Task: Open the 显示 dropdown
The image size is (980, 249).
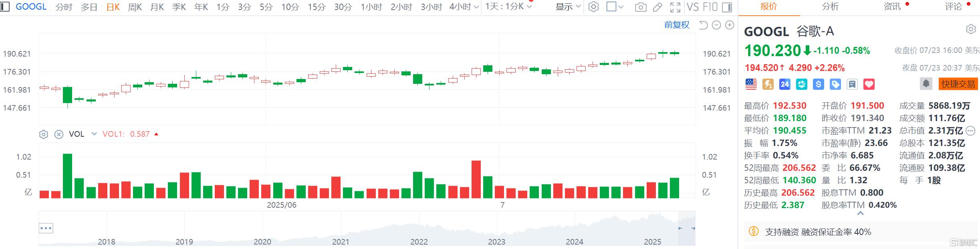Action: 568,7
